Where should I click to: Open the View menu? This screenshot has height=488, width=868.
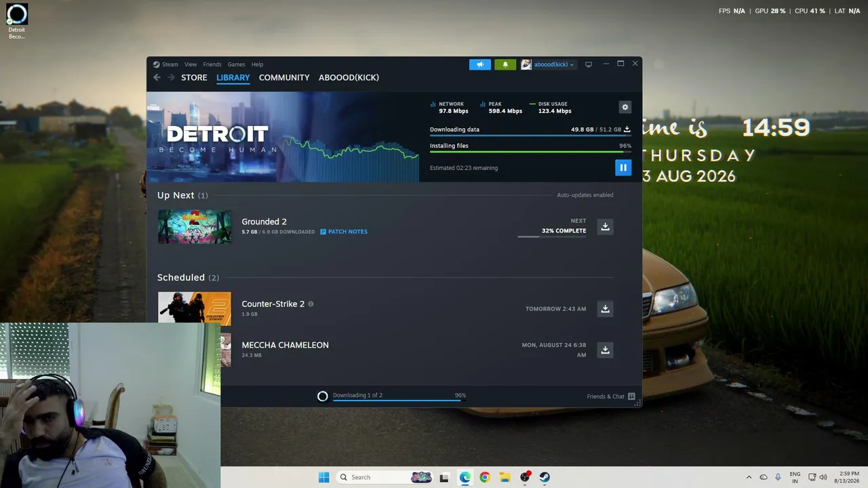click(x=191, y=64)
